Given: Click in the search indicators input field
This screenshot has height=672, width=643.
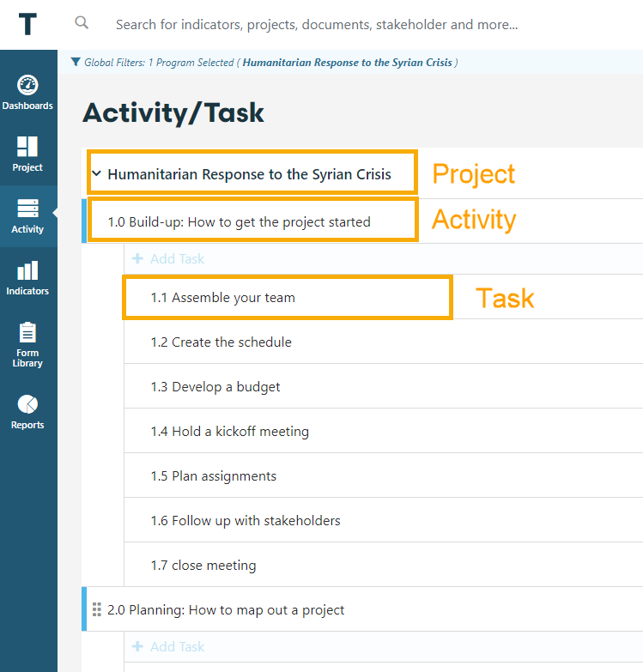Looking at the screenshot, I should click(x=316, y=25).
